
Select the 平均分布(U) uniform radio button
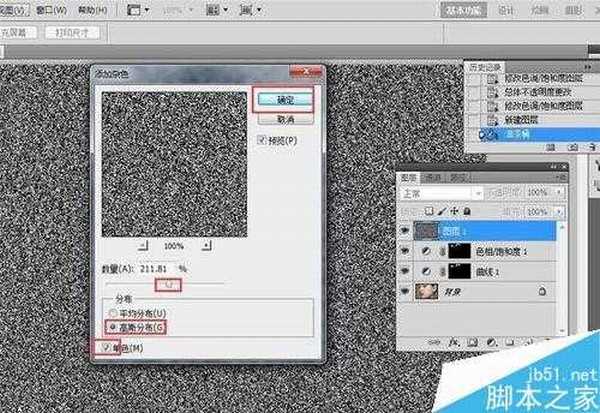click(x=112, y=314)
